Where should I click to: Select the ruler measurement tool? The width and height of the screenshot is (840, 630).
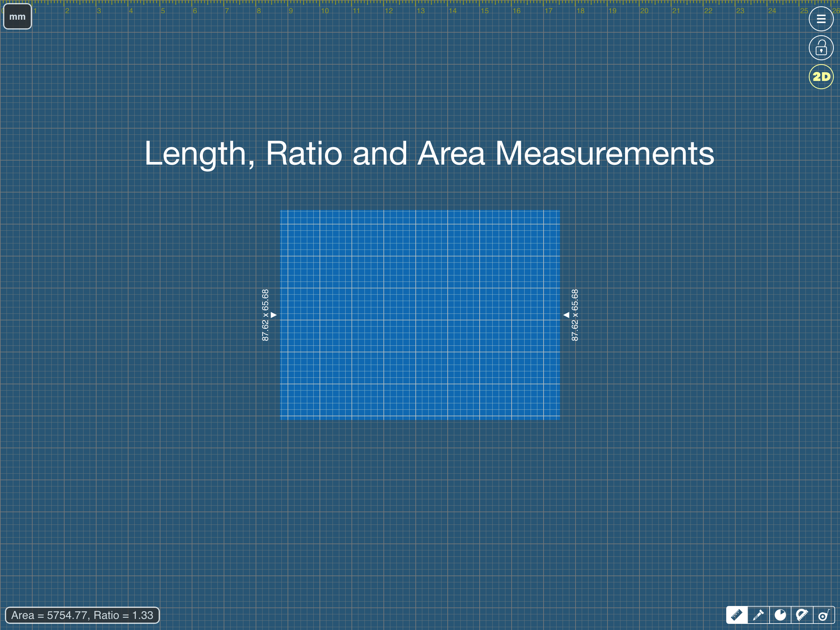(x=737, y=615)
